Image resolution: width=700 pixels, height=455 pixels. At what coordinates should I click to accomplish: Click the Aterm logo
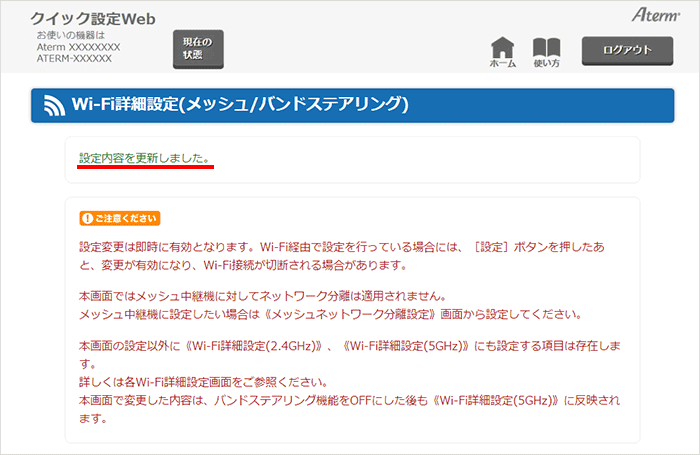click(655, 15)
